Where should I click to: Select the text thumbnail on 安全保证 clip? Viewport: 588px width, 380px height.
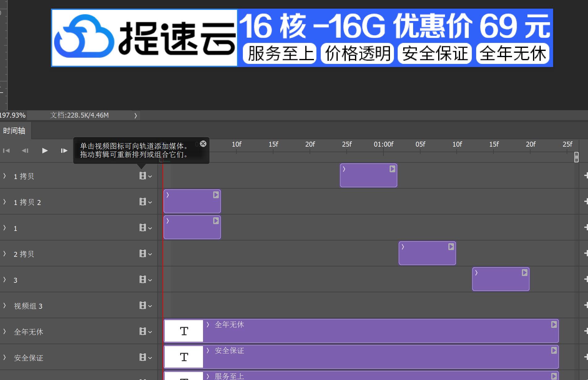point(184,357)
